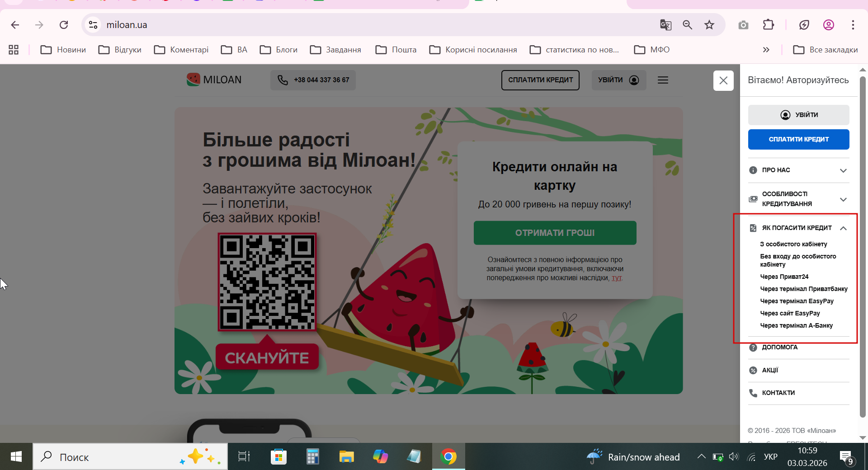Open Через сайт EasyPay link

point(790,313)
